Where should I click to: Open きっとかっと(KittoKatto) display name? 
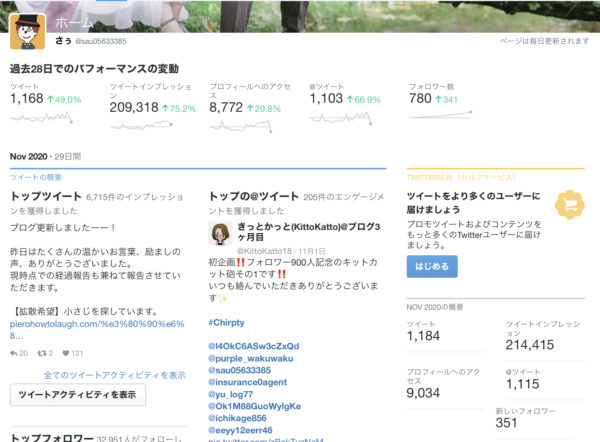pos(308,232)
